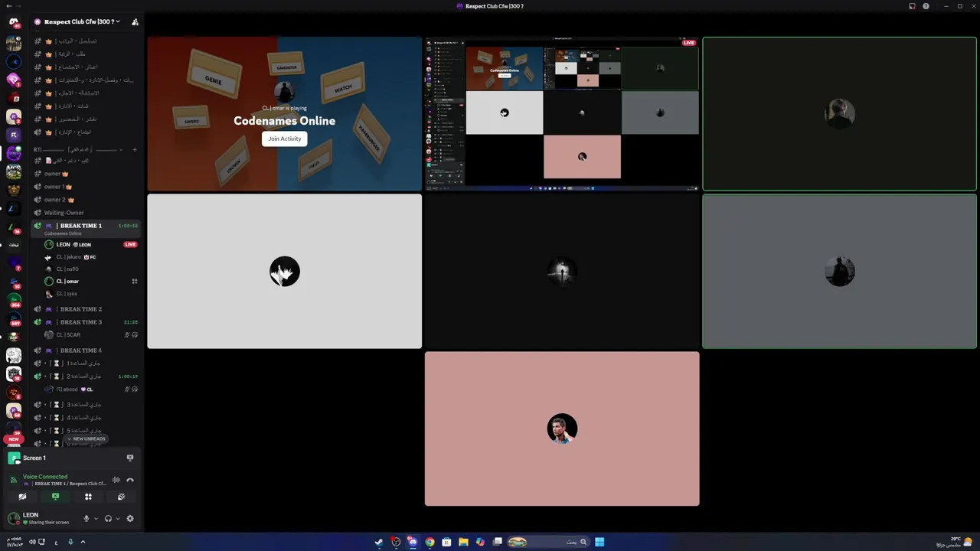
Task: Expand microphone input options arrow
Action: pos(95,519)
